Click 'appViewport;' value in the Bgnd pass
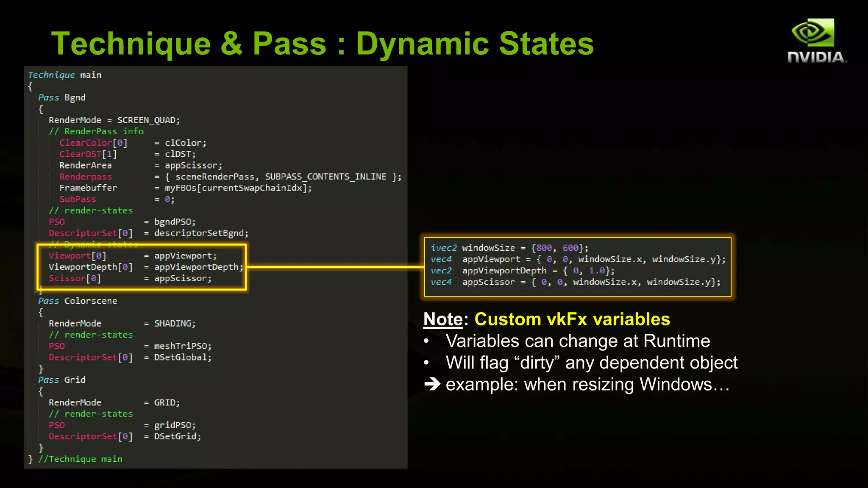 tap(186, 256)
